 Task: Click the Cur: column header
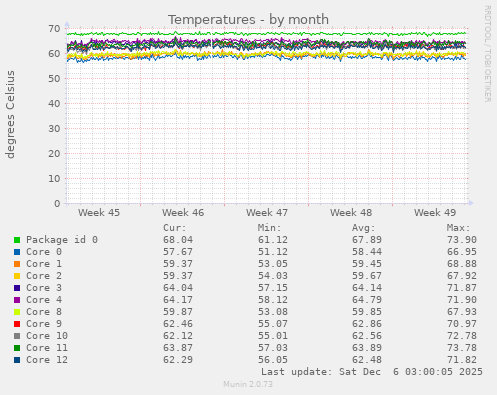tap(175, 228)
